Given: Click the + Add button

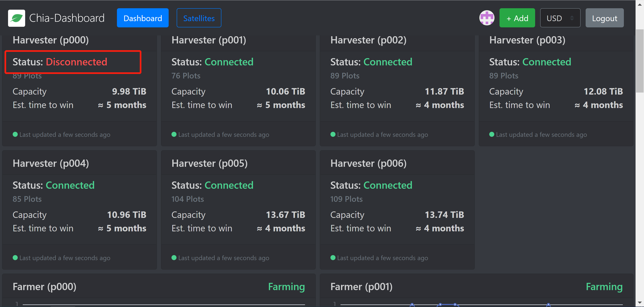Looking at the screenshot, I should (517, 18).
